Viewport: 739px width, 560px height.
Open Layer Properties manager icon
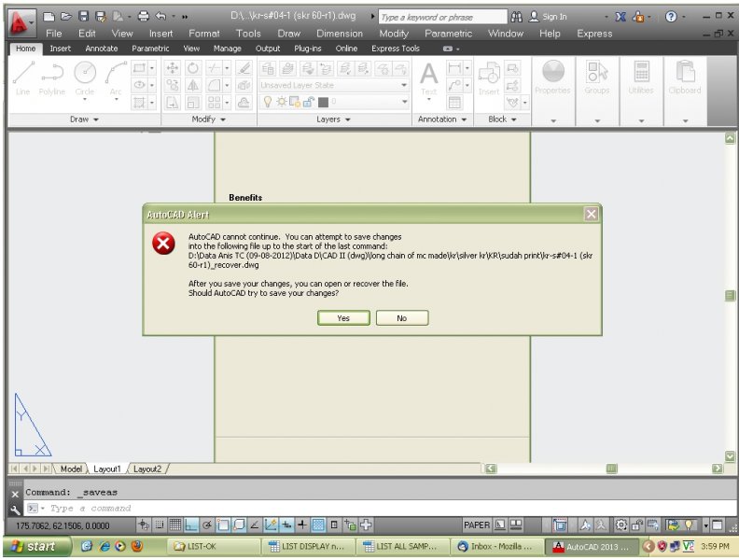(268, 69)
